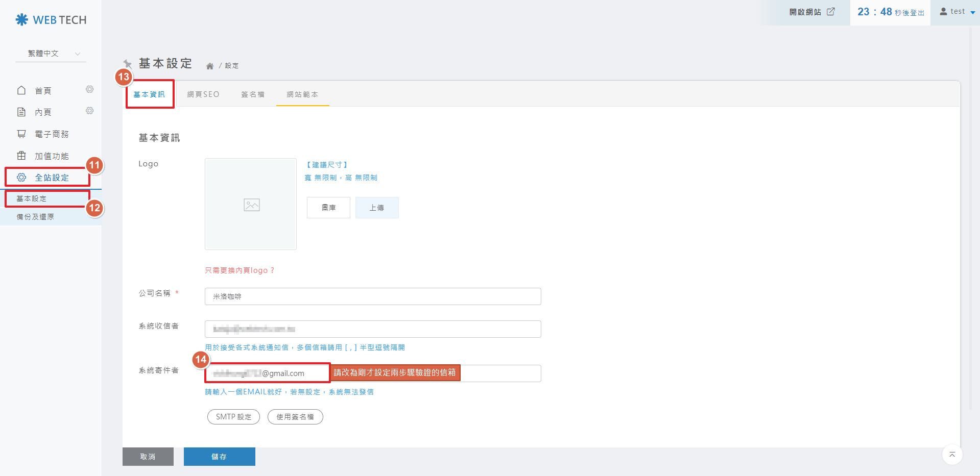Click the external link icon beside 開啟網站
Screen dimensions: 980x476
(x=831, y=12)
